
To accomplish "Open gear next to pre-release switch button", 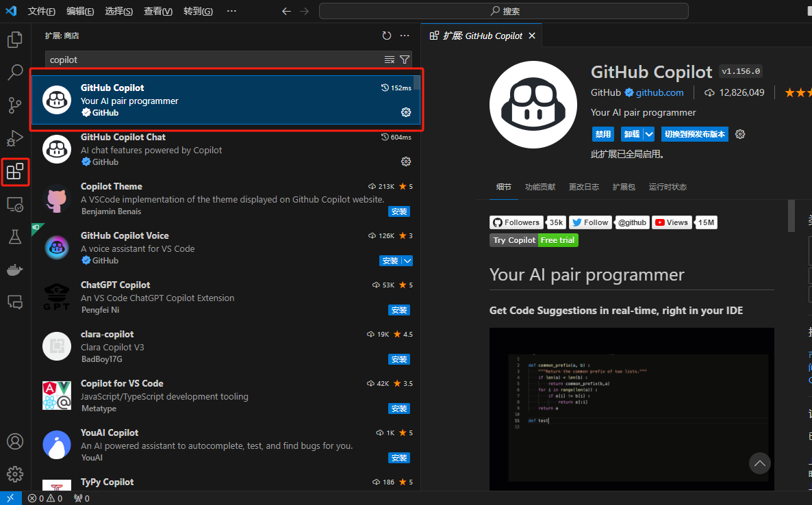I will 741,134.
